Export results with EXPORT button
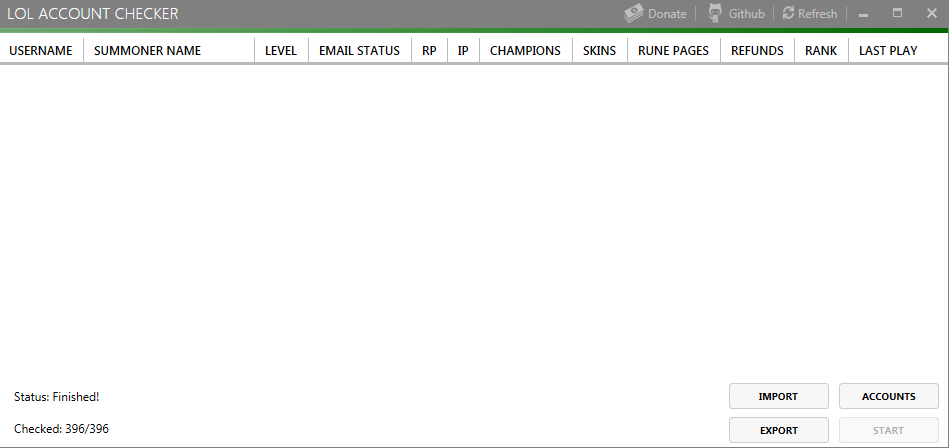 [778, 430]
